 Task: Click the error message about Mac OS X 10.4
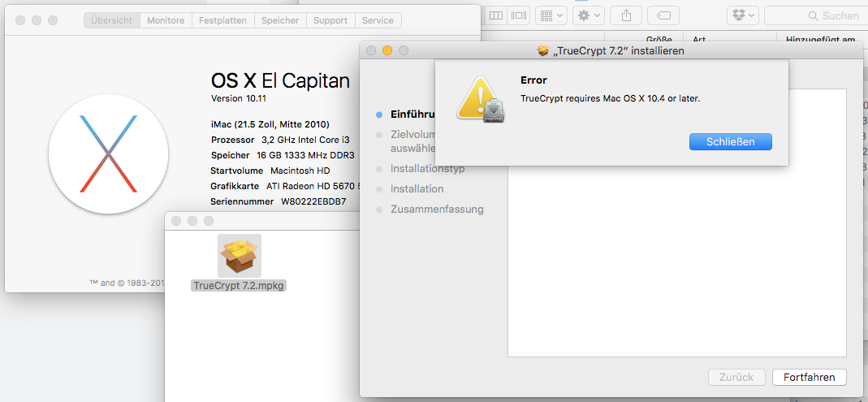pos(611,98)
